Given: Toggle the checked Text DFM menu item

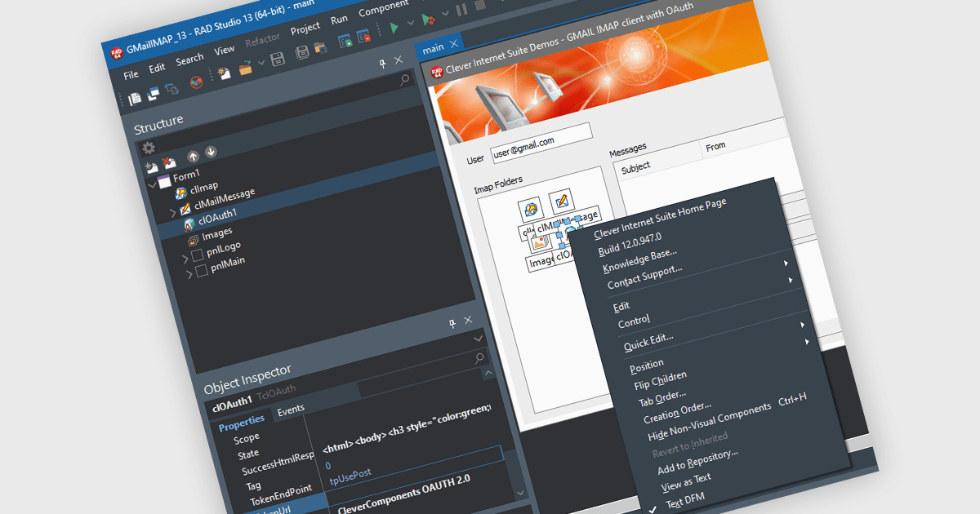Looking at the screenshot, I should (684, 501).
